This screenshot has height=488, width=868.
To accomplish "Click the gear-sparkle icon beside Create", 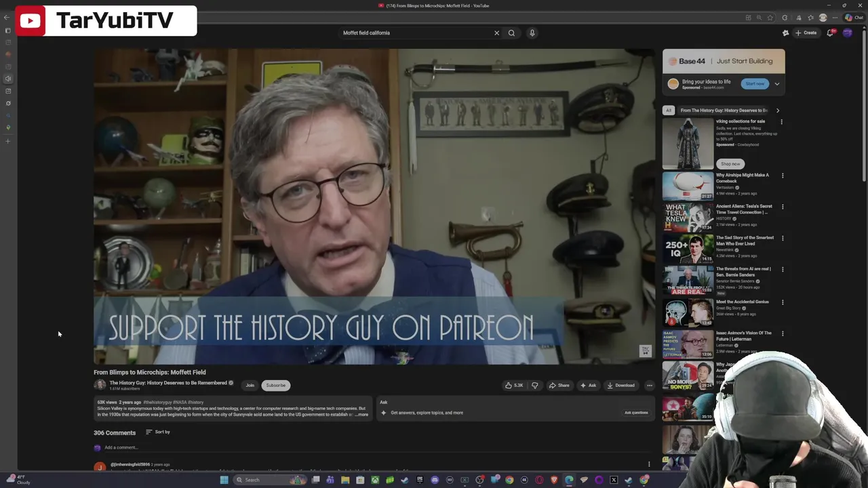I will coord(785,33).
